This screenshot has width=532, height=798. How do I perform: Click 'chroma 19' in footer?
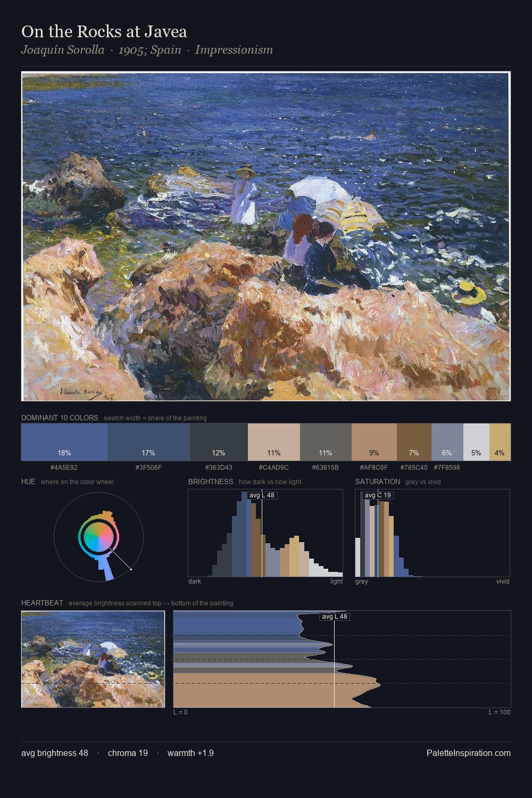pos(128,753)
